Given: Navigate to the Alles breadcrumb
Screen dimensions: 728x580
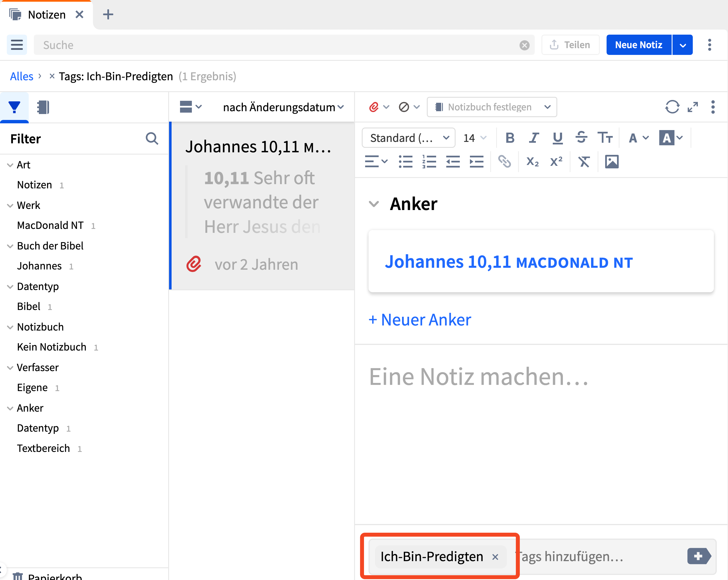Looking at the screenshot, I should (22, 76).
